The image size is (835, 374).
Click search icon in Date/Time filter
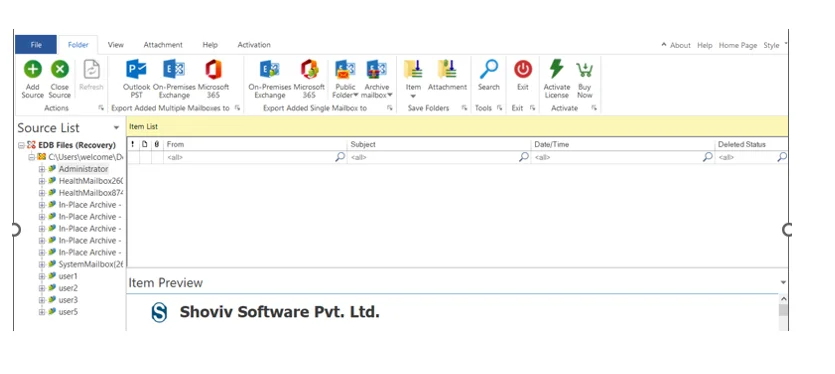click(x=708, y=157)
